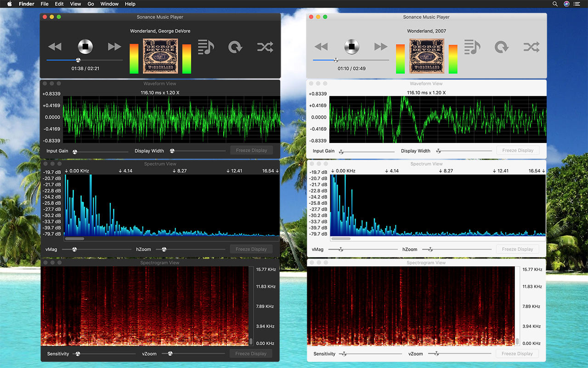The height and width of the screenshot is (368, 588).
Task: Click Freeze Display in light Spectrum View
Action: [518, 249]
